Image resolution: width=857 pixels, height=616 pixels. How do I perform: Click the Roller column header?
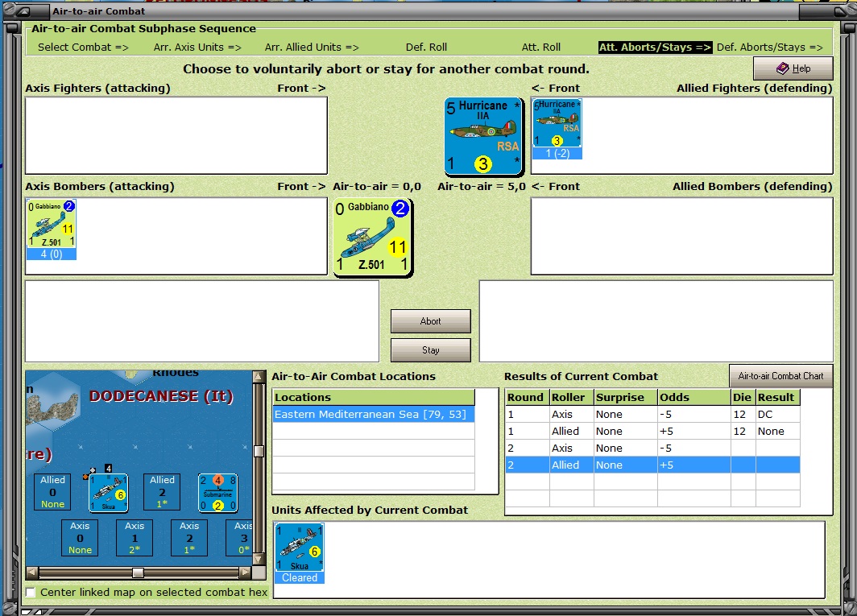pos(572,397)
